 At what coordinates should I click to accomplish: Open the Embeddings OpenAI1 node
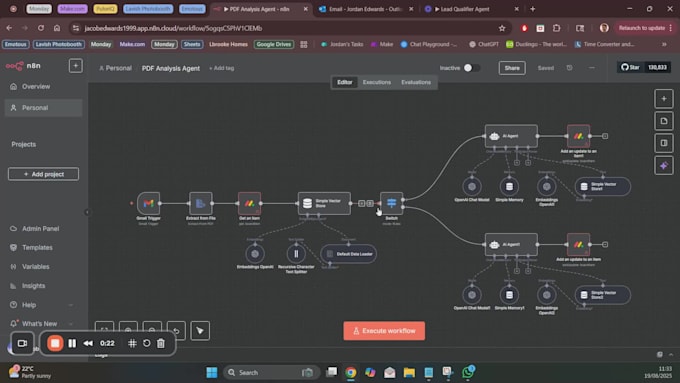tap(546, 187)
